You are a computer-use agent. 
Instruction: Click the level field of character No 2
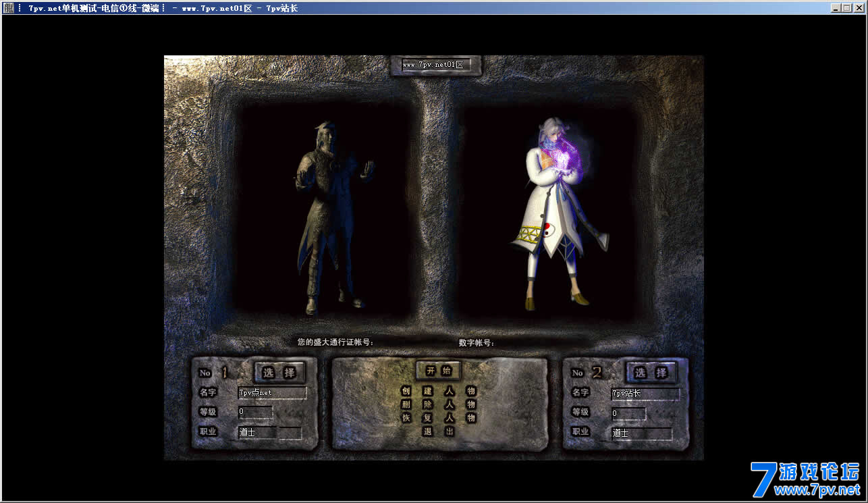[628, 413]
